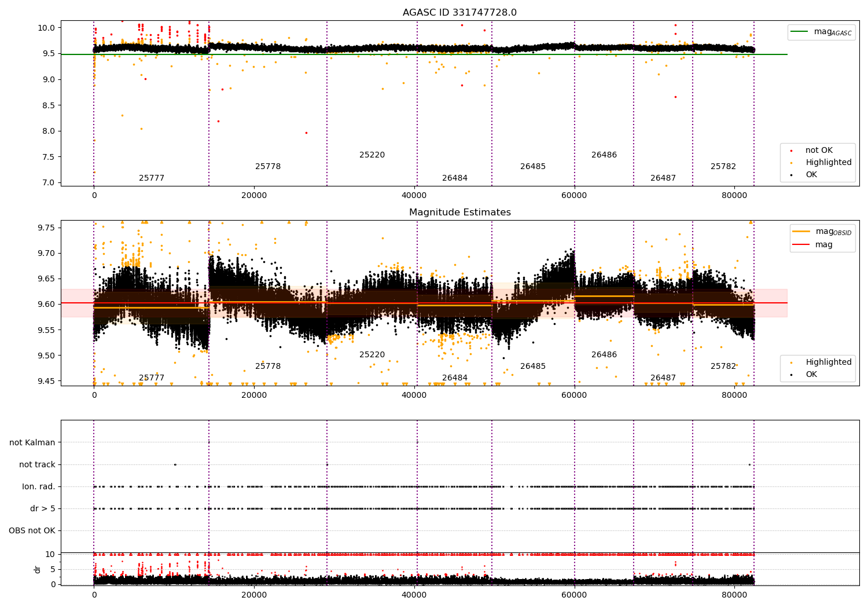Click obsid label 25782 in the AGASC plot
Screen dimensions: 868x608
click(723, 167)
